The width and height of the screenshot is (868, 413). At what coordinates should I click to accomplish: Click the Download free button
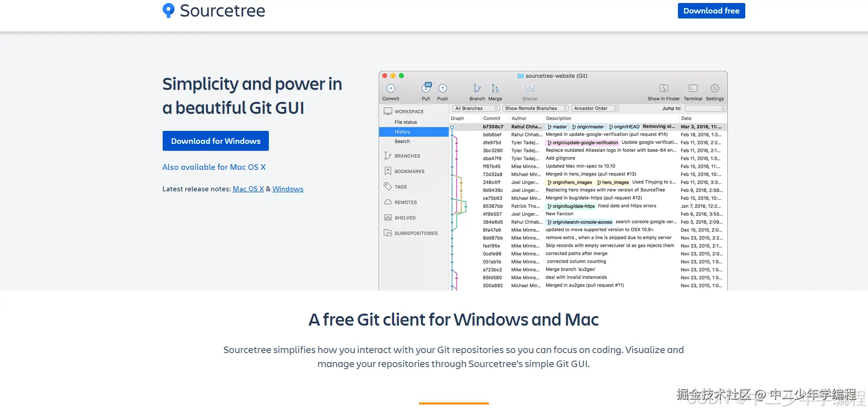point(711,10)
